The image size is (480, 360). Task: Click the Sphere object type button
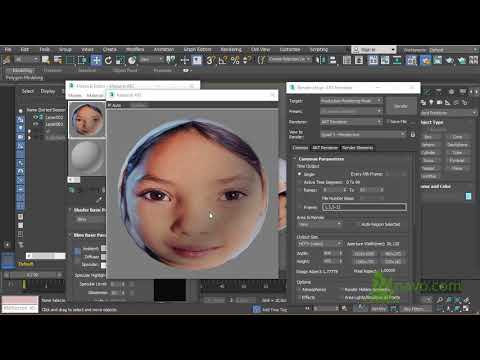tap(429, 145)
